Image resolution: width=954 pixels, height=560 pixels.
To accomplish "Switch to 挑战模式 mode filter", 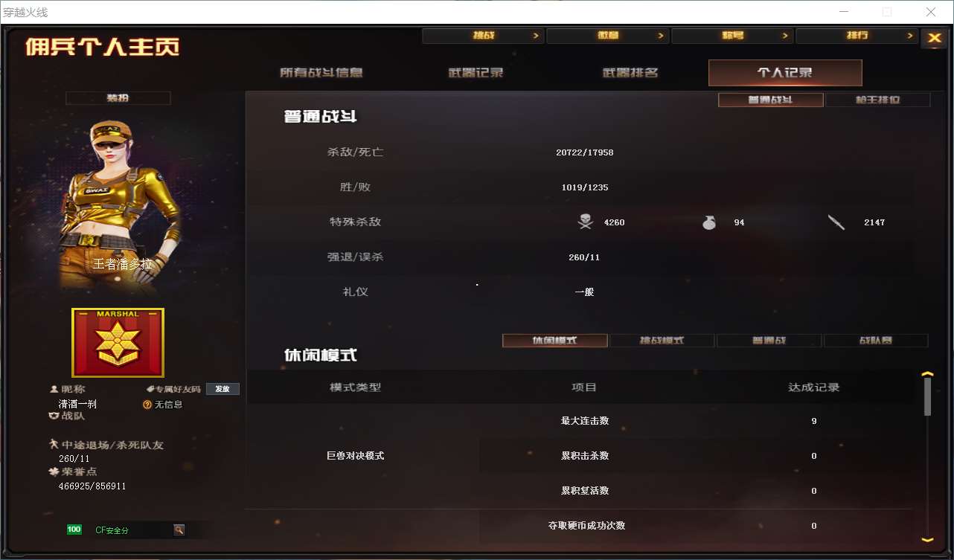I will click(662, 341).
